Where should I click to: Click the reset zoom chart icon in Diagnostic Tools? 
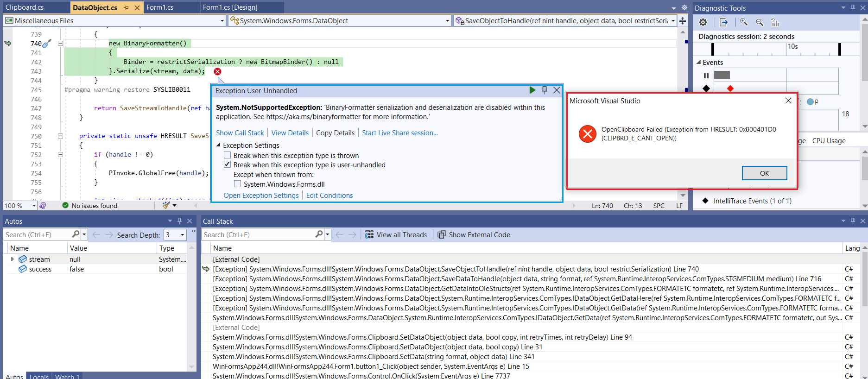(775, 22)
